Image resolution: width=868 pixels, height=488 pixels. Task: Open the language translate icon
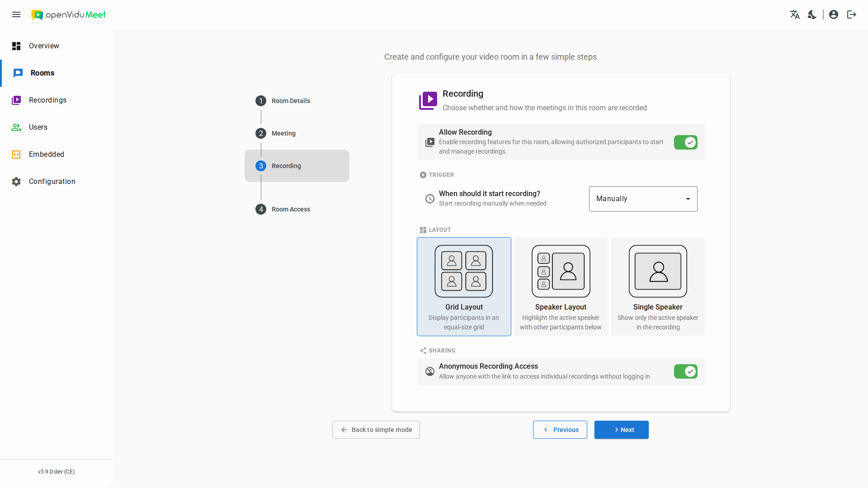[x=795, y=14]
